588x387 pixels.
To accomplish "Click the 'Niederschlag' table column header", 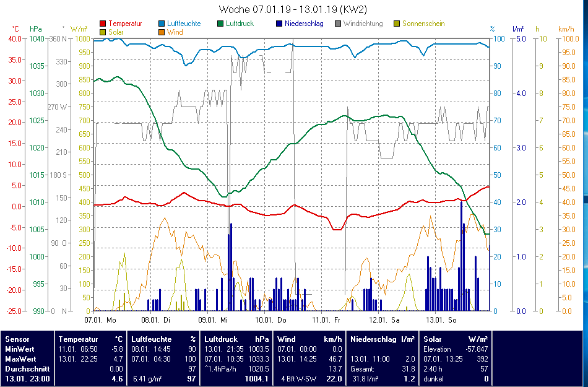I will tap(373, 339).
